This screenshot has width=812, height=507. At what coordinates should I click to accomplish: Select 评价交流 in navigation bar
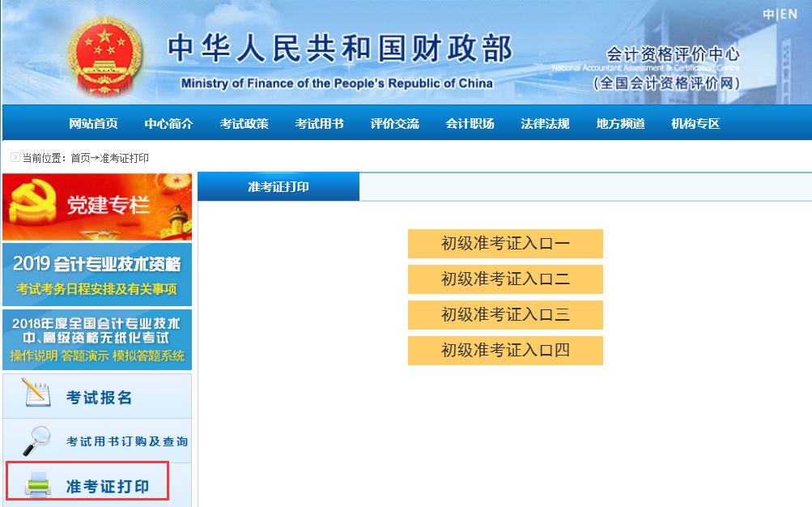(x=394, y=124)
